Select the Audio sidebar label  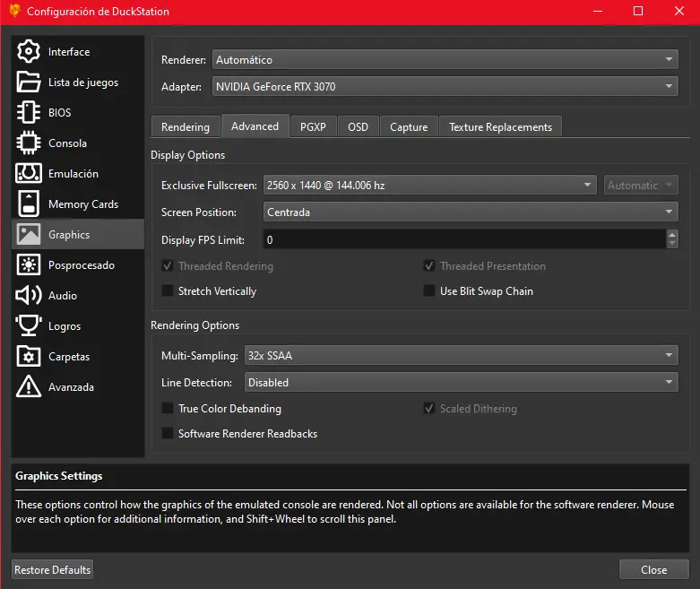click(63, 296)
